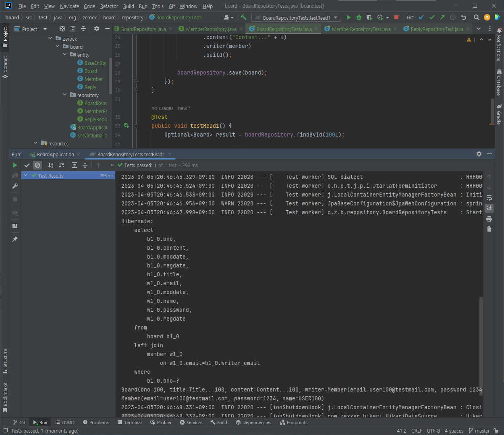Open Services tool window
The height and width of the screenshot is (435, 504).
pyautogui.click(x=191, y=423)
